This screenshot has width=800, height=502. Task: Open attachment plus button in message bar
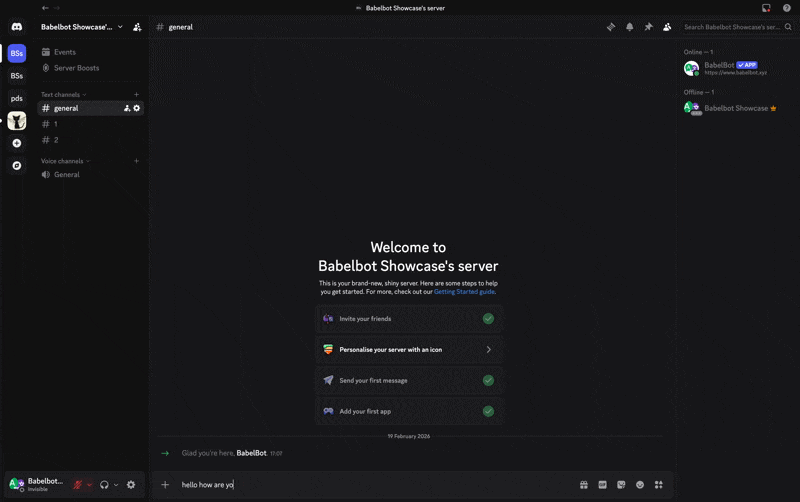click(165, 485)
